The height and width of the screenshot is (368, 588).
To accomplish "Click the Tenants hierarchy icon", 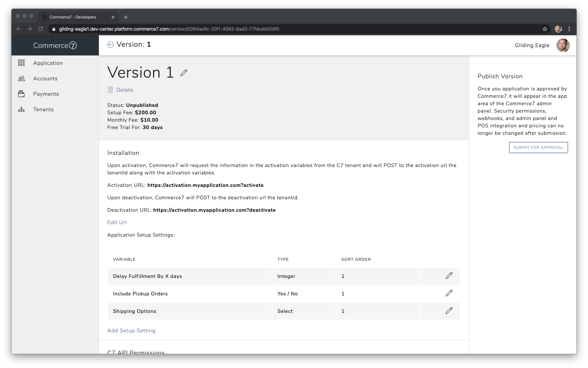I will 21,110.
